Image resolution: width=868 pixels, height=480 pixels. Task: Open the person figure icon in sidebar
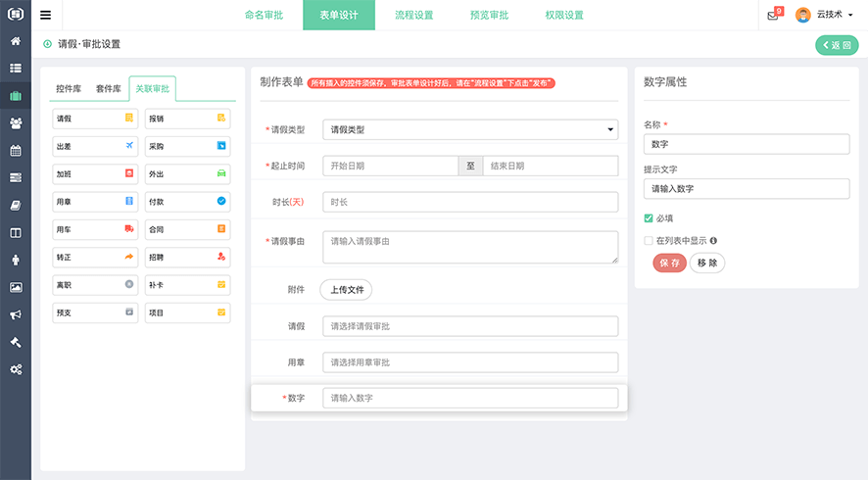[16, 260]
